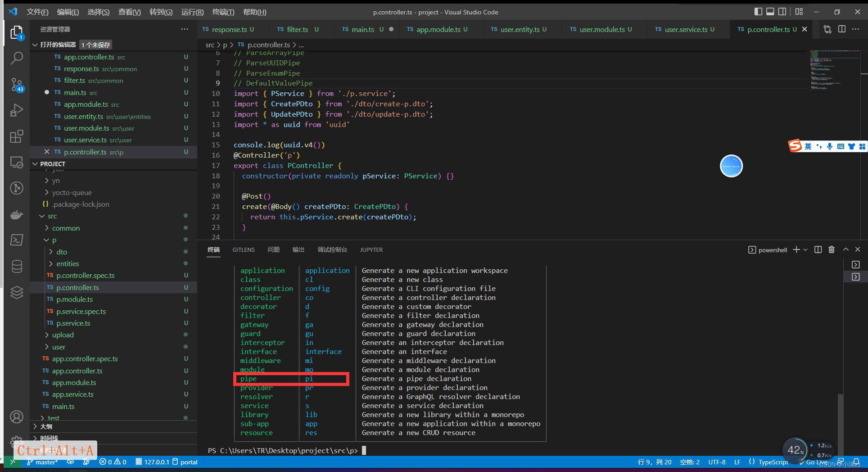Open the Search view in activity bar
This screenshot has width=868, height=472.
tap(17, 58)
